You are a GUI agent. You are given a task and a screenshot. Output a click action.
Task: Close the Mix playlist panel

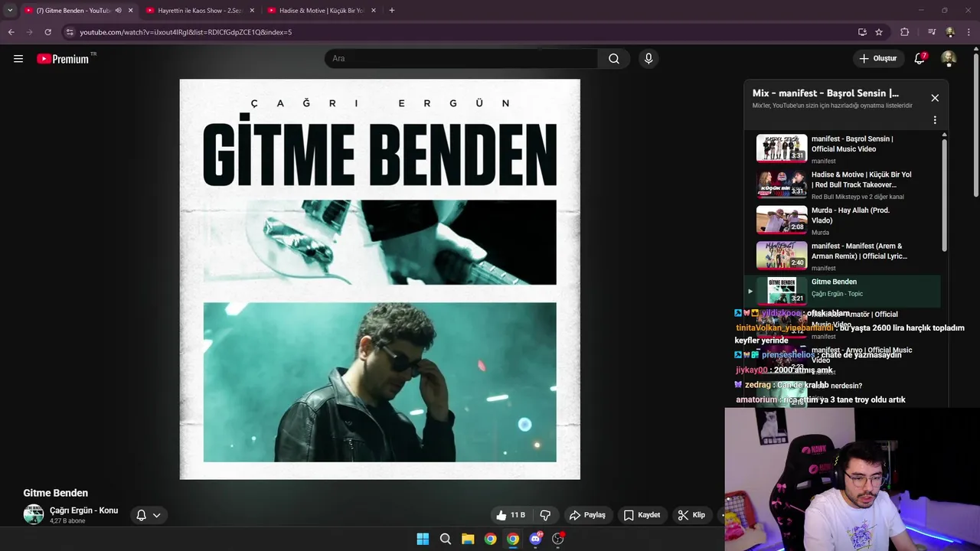pos(935,98)
